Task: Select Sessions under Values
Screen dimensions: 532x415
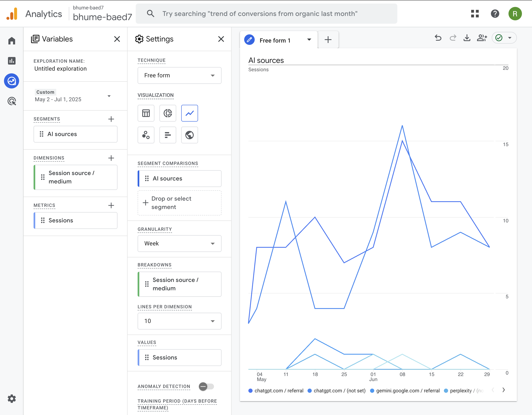Action: [x=179, y=357]
